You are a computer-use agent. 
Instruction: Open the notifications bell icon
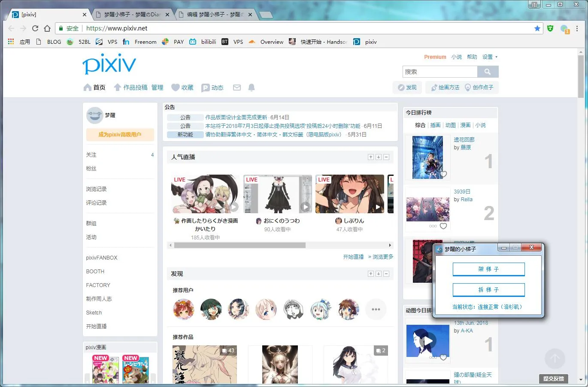click(x=252, y=87)
